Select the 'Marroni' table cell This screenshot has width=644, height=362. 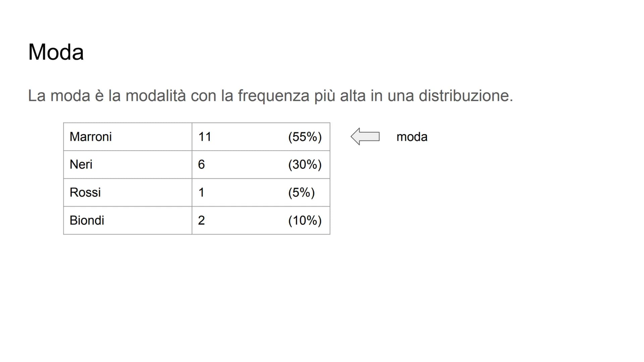click(x=128, y=137)
